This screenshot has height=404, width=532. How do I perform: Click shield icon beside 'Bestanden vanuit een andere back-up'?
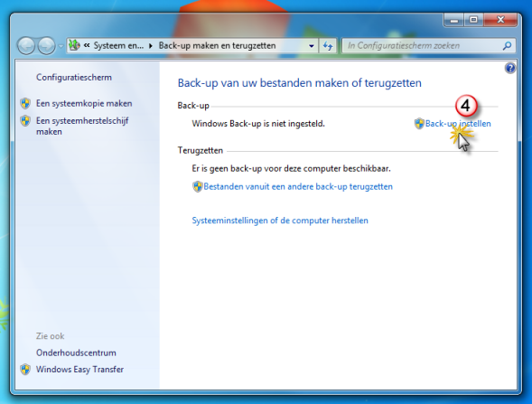tap(198, 186)
